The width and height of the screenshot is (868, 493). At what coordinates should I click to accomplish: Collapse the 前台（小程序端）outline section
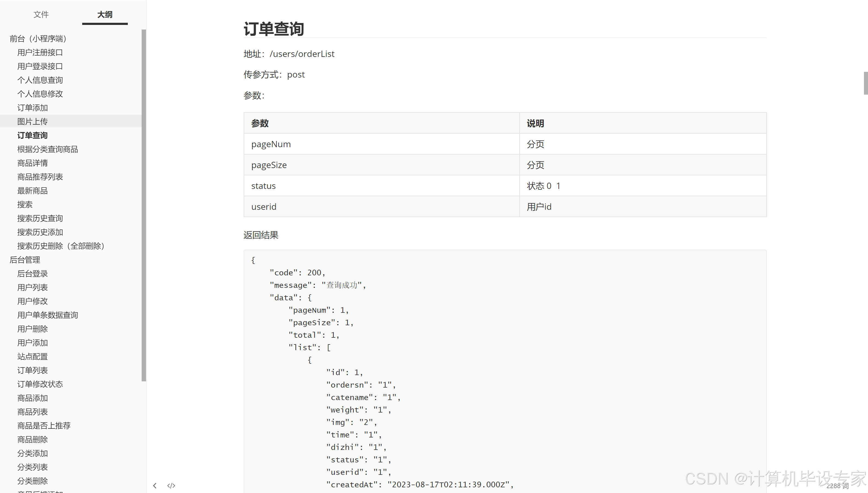[38, 38]
